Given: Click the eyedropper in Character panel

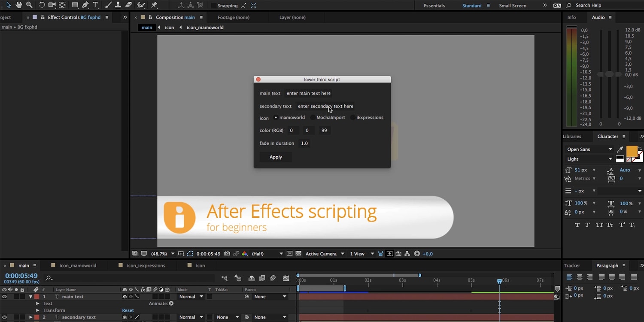Looking at the screenshot, I should click(620, 149).
